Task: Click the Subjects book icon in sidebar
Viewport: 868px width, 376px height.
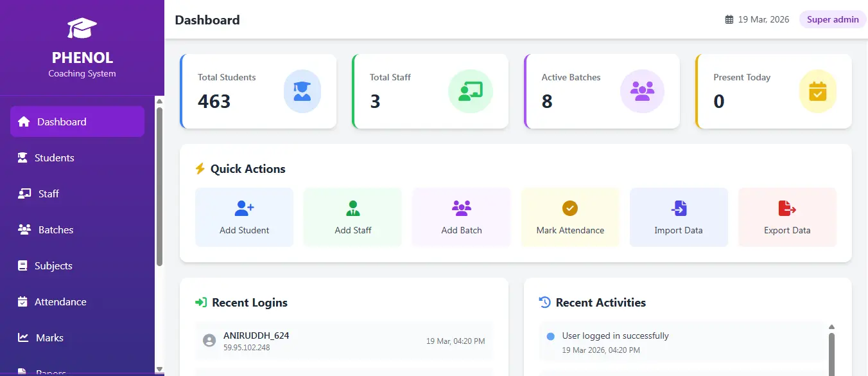Action: 22,265
